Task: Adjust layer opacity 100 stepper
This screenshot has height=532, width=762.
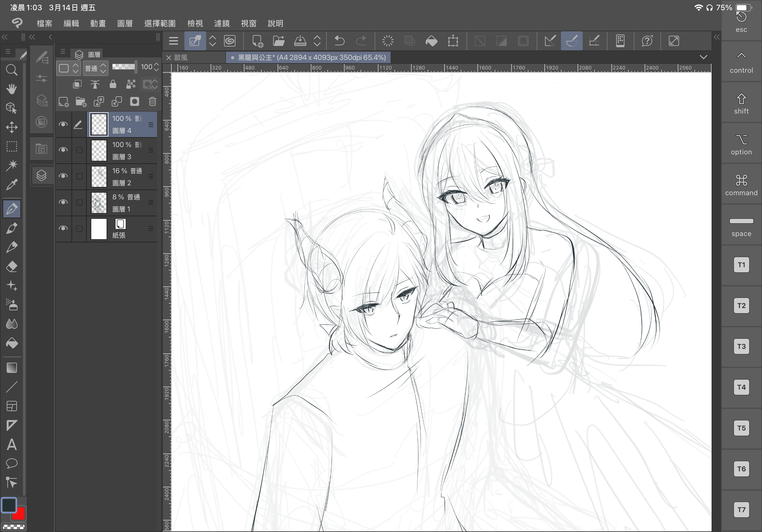Action: pyautogui.click(x=156, y=67)
